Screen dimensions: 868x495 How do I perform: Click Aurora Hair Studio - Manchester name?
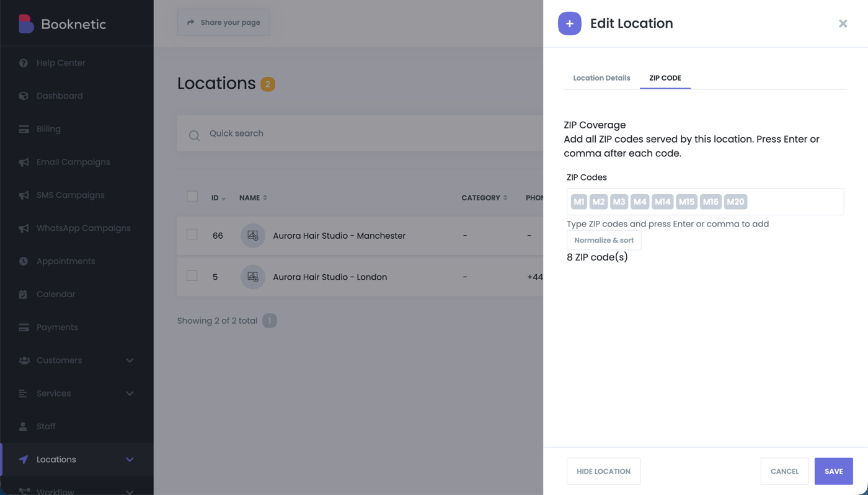(x=339, y=236)
